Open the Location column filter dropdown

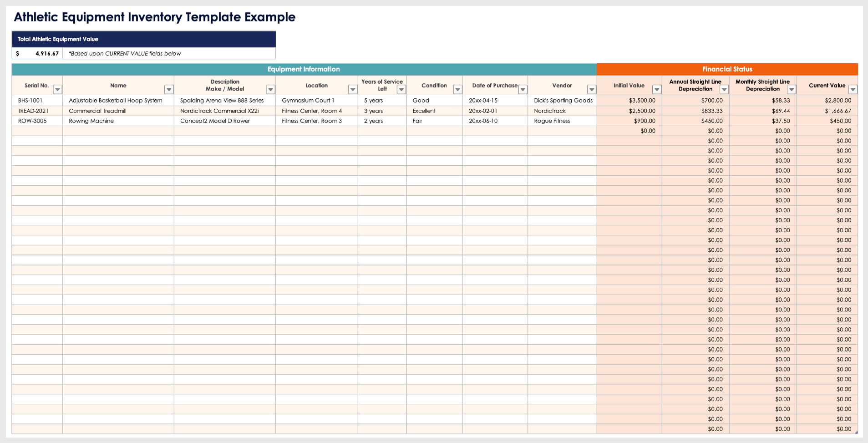click(353, 90)
